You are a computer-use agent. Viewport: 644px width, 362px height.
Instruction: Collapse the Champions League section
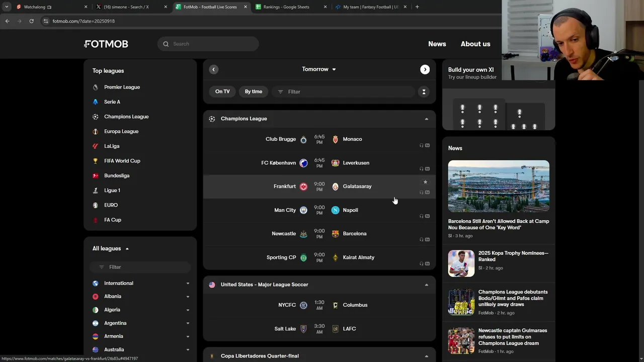(x=426, y=119)
